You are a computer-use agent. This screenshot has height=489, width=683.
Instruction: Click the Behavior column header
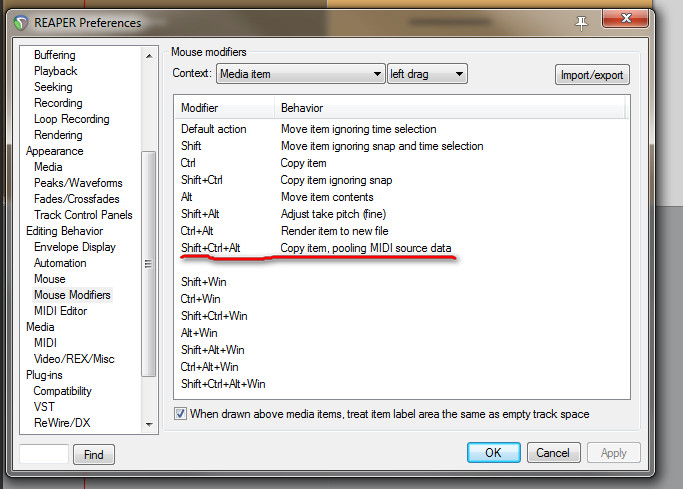450,108
